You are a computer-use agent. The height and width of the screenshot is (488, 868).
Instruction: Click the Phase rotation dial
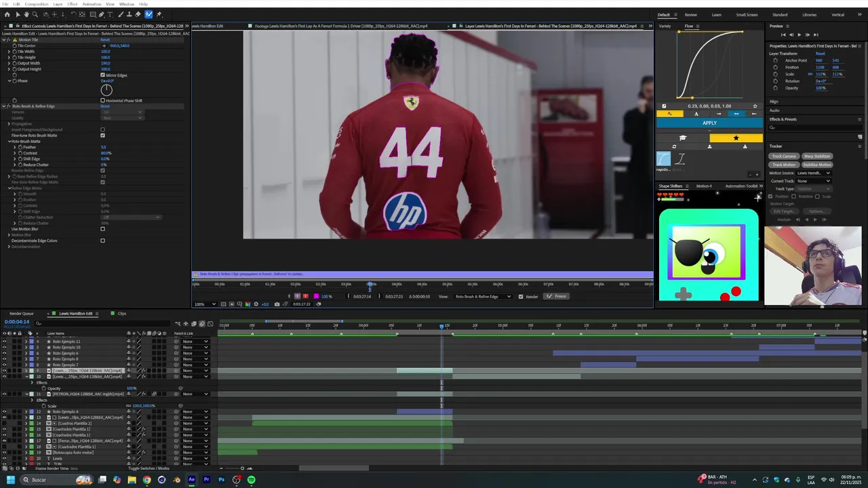(x=106, y=90)
